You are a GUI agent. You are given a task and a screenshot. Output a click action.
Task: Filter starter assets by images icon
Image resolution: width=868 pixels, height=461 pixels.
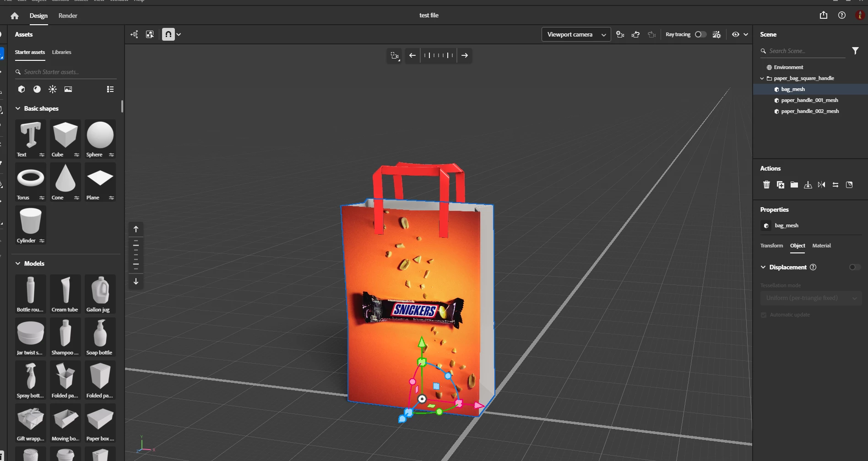68,89
